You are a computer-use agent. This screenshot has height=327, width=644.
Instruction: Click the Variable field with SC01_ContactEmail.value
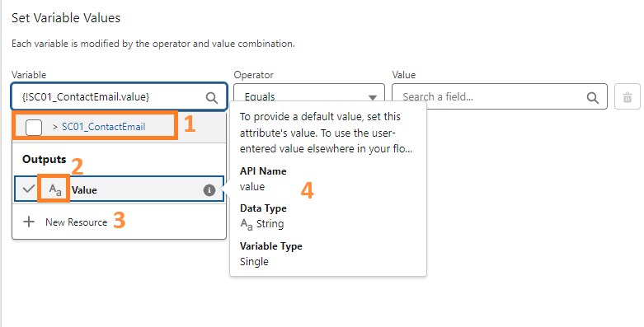[x=119, y=97]
